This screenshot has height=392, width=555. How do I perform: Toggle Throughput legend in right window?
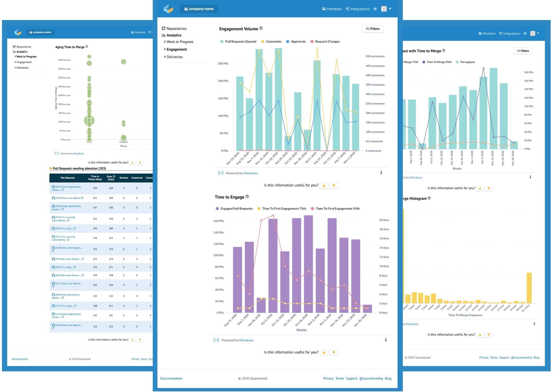pos(465,62)
